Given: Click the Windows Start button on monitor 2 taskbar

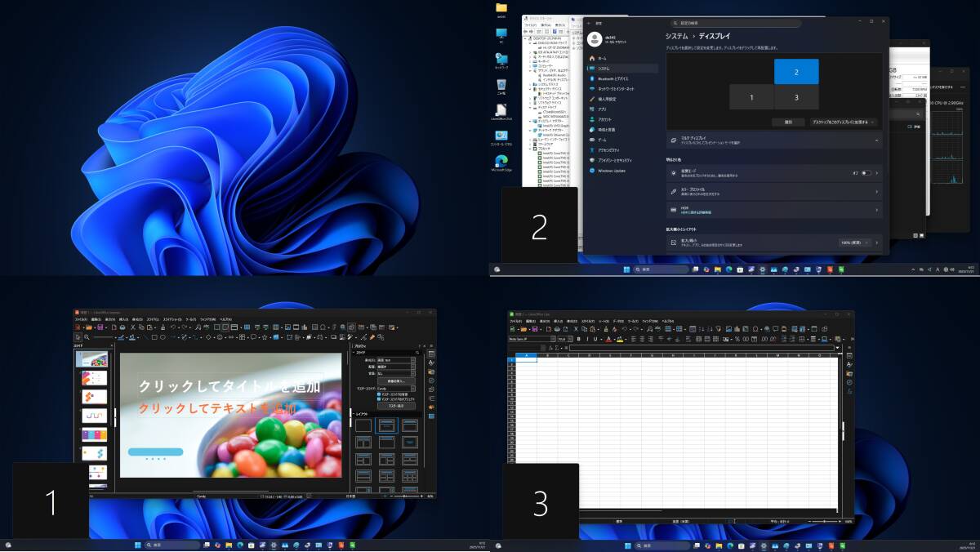Looking at the screenshot, I should (626, 269).
